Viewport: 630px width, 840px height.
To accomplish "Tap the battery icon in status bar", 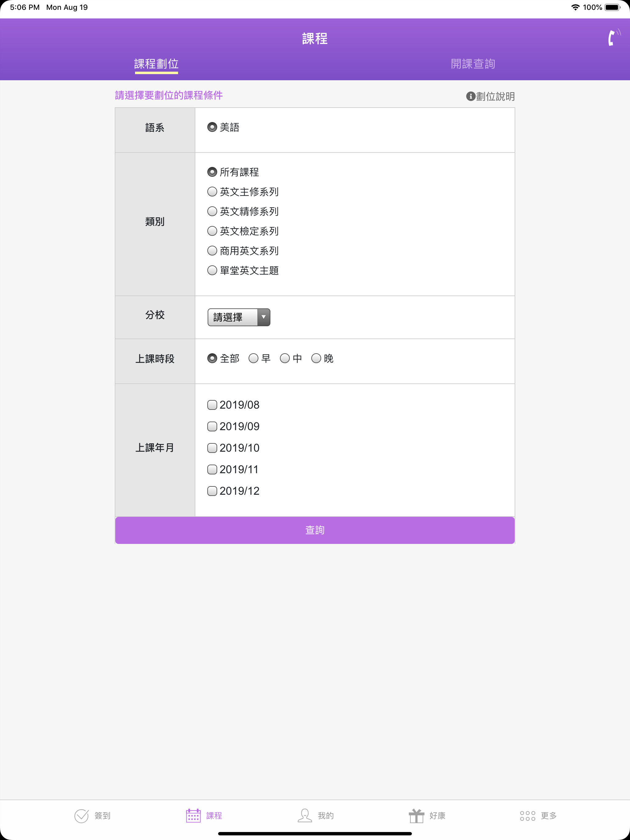I will [612, 7].
